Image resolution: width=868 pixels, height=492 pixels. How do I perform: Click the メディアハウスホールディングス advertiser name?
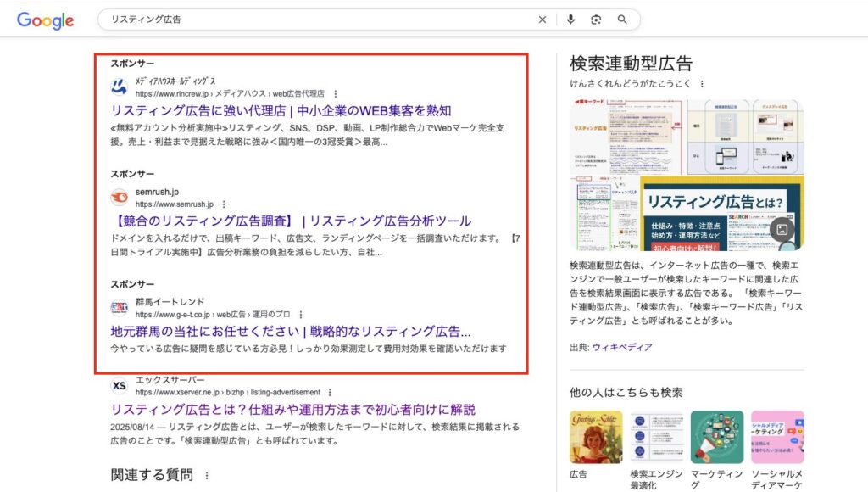175,81
